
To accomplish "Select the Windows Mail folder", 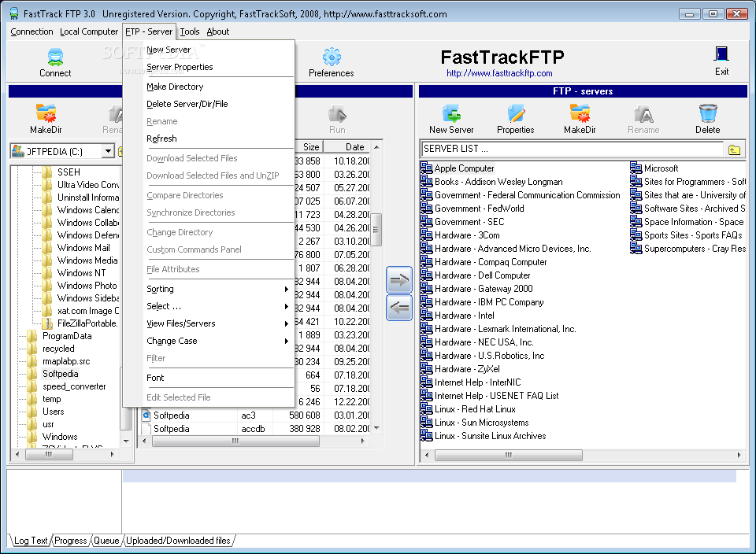I will click(x=76, y=248).
